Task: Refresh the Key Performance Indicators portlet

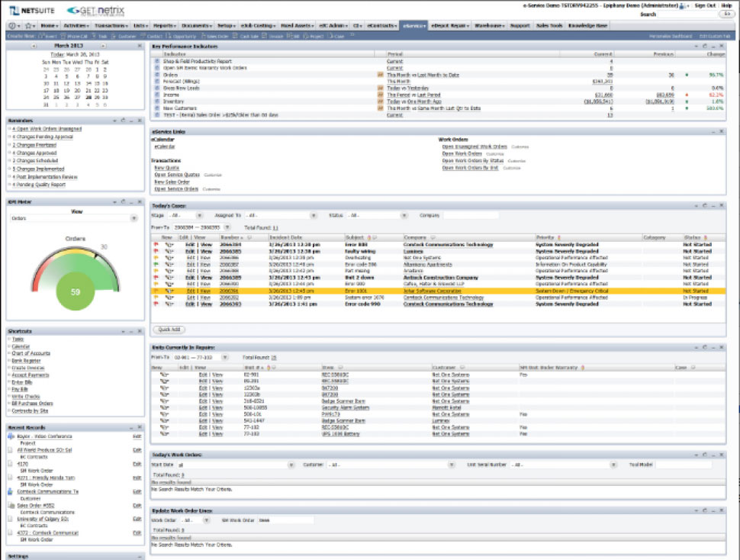Action: pyautogui.click(x=705, y=47)
